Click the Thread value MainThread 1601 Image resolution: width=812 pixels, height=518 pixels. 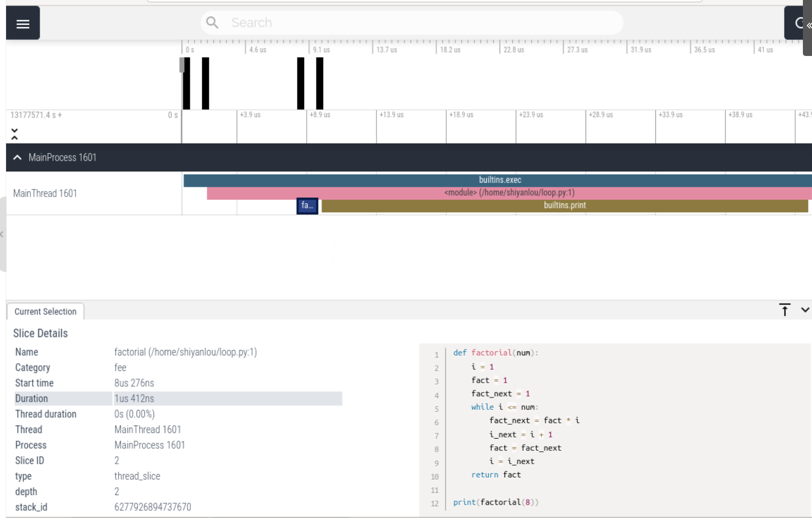148,429
